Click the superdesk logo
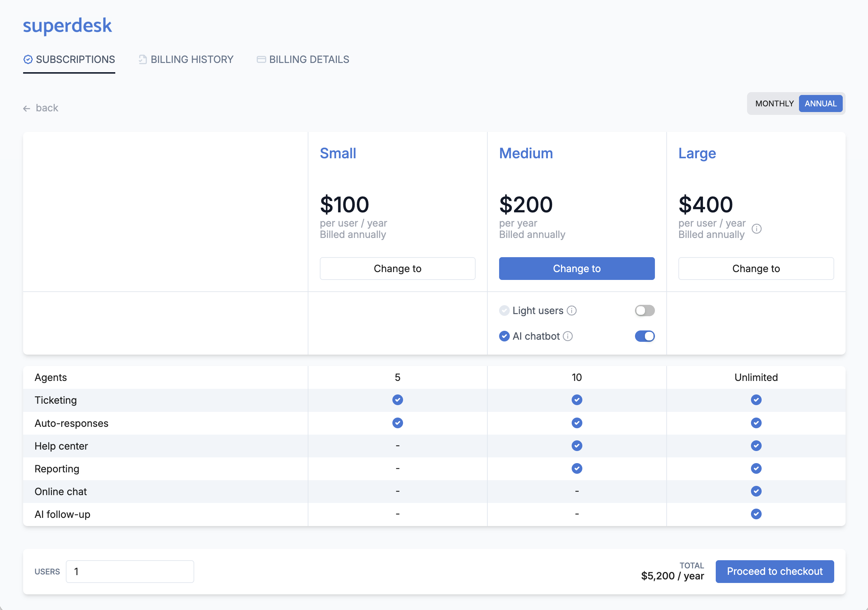This screenshot has width=868, height=610. pos(67,26)
